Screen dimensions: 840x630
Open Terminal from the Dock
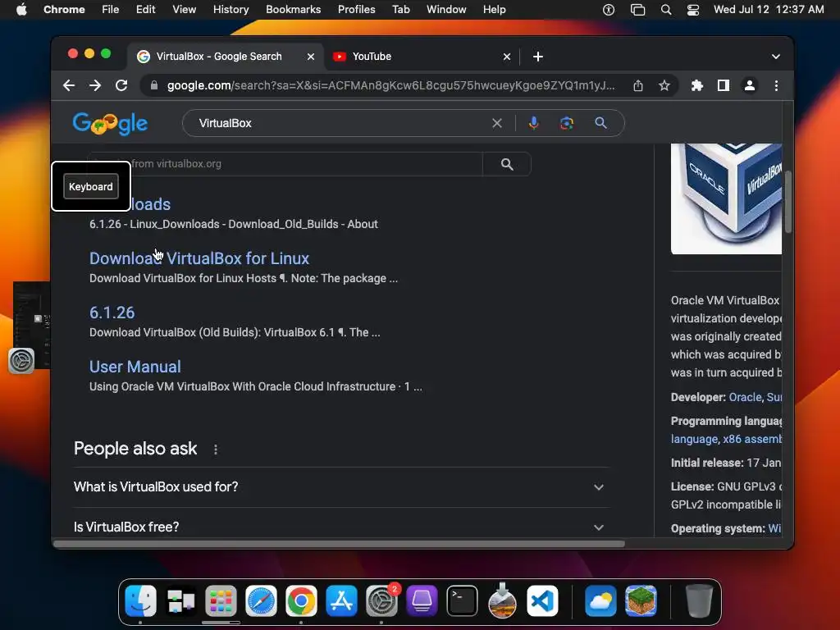click(x=462, y=601)
